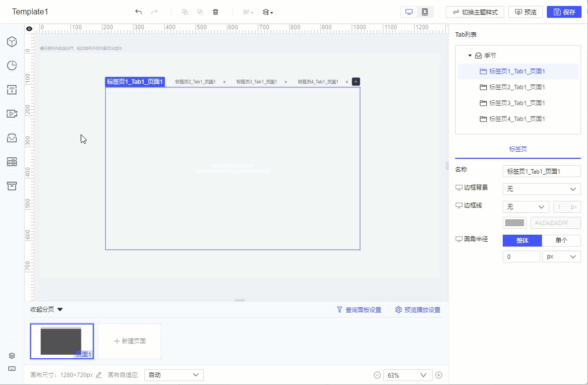The image size is (588, 385).
Task: Open the text component icon in sidebar
Action: [12, 90]
